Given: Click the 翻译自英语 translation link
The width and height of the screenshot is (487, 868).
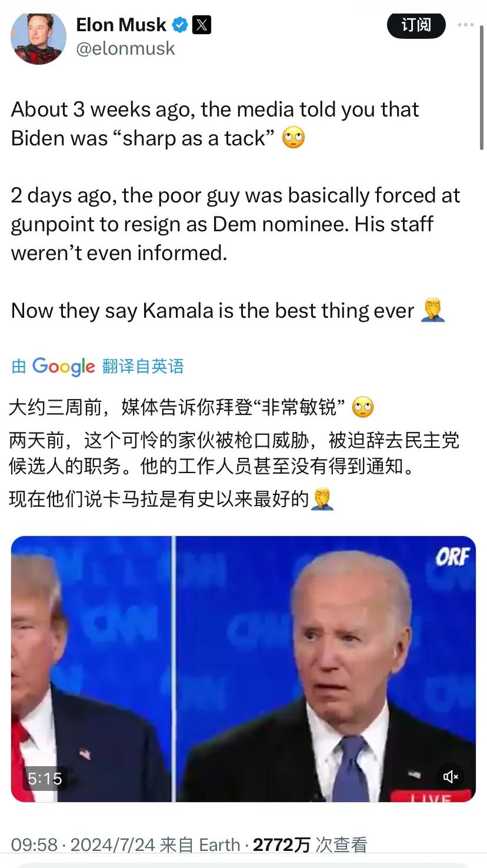Looking at the screenshot, I should 143,366.
